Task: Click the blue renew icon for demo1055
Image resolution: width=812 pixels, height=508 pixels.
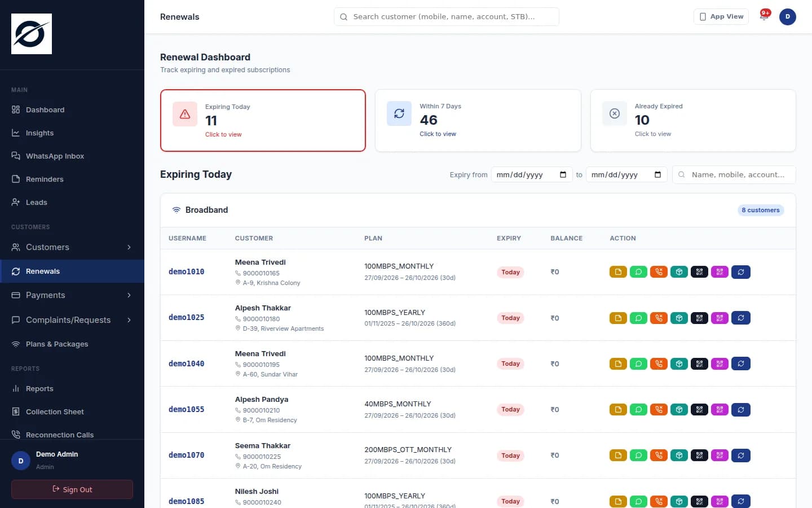Action: click(x=741, y=410)
